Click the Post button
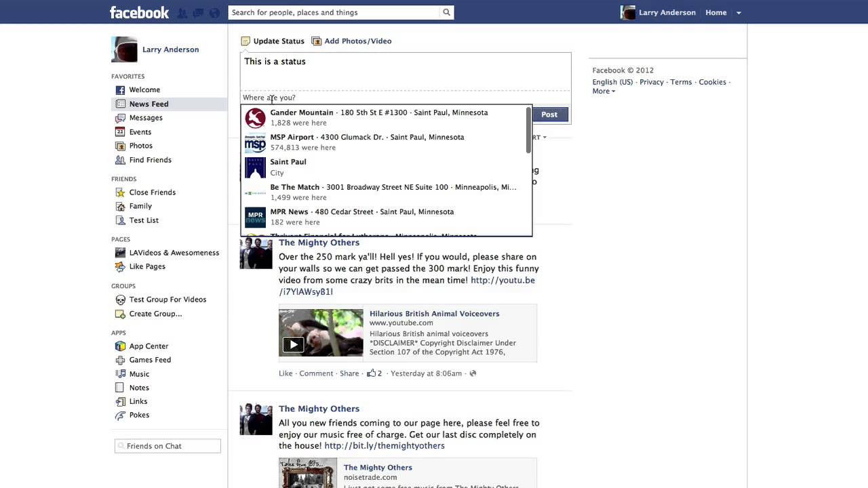868x488 pixels. (549, 115)
